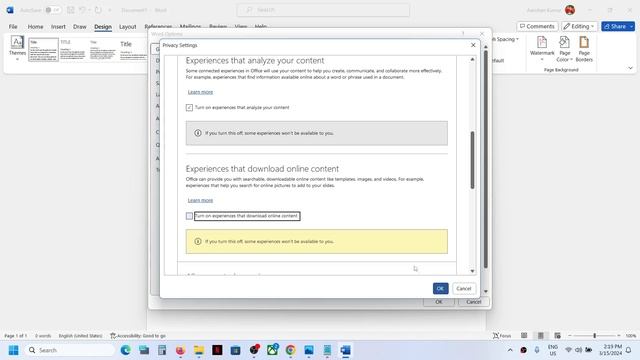Open the Comments pane
The height and width of the screenshot is (360, 640).
coord(537,26)
